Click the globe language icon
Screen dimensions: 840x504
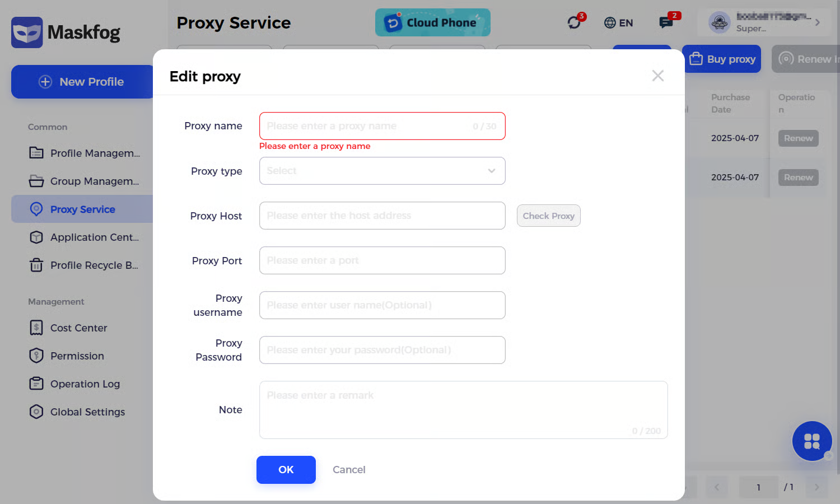610,22
